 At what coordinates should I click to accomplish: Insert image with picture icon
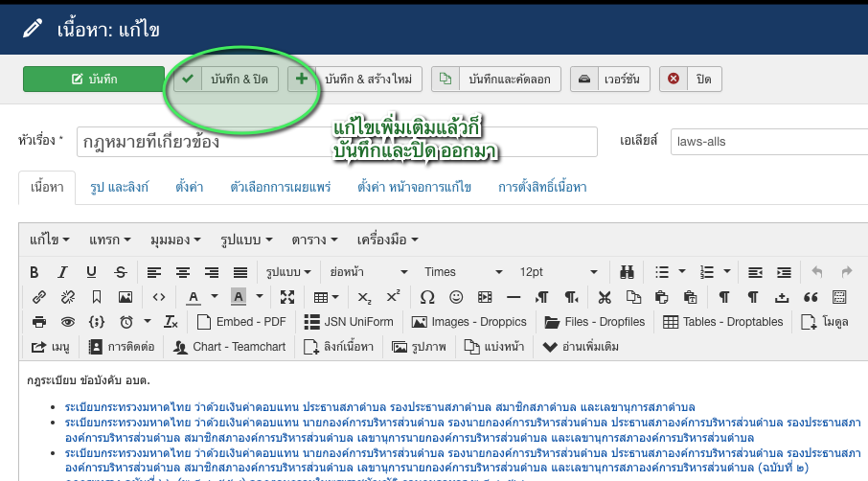[x=126, y=297]
